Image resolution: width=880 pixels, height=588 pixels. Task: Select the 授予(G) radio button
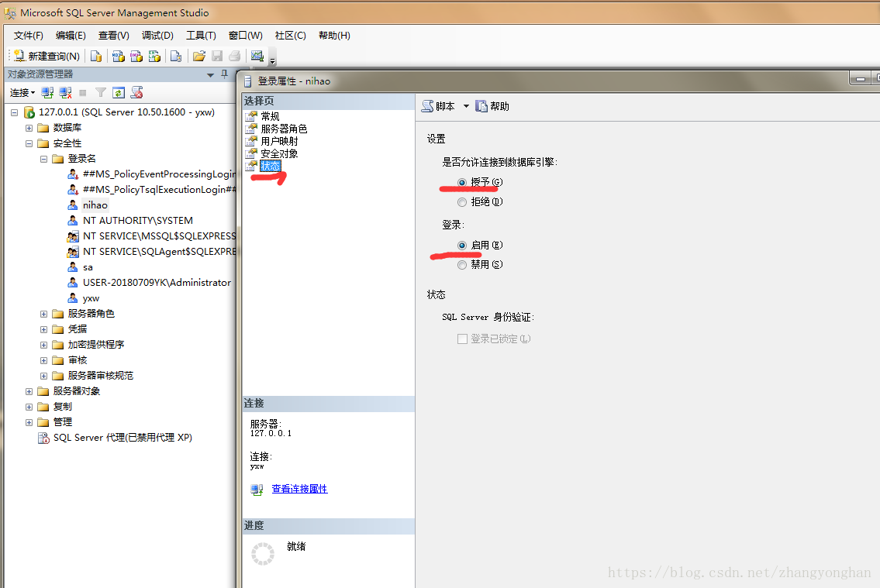point(462,183)
